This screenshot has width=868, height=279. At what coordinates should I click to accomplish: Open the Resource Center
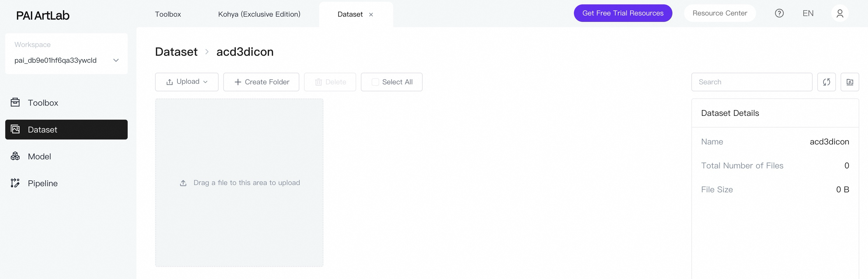719,13
